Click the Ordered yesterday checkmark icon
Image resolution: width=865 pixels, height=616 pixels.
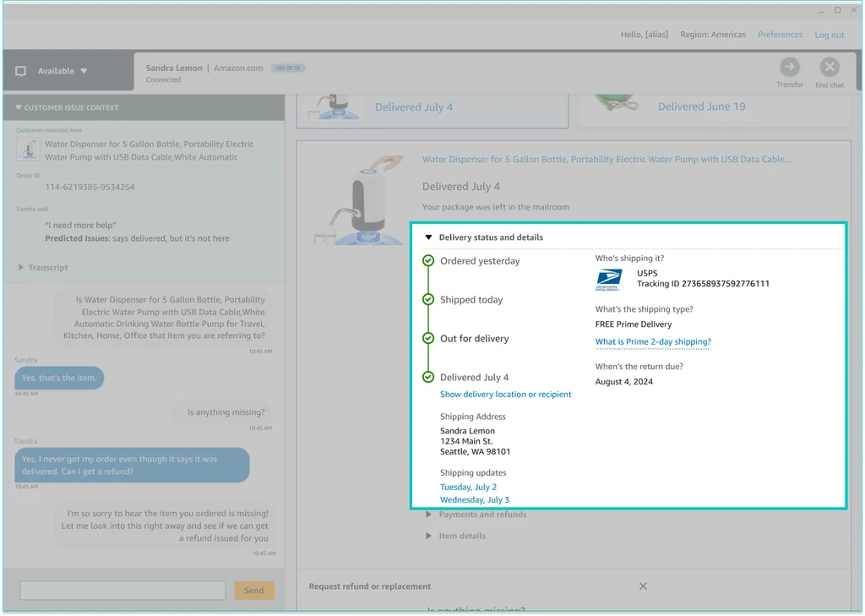(428, 261)
